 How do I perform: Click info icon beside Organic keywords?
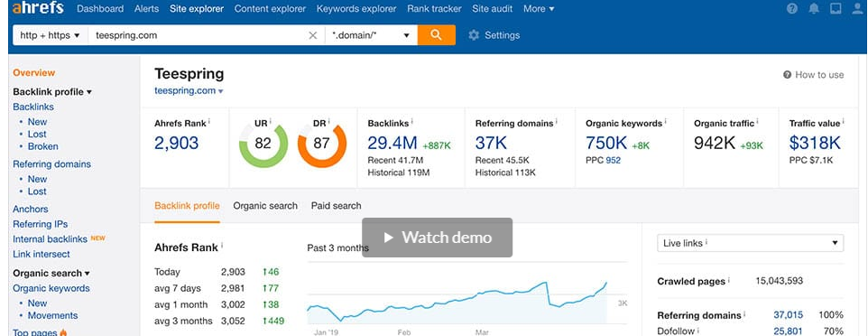tap(665, 122)
